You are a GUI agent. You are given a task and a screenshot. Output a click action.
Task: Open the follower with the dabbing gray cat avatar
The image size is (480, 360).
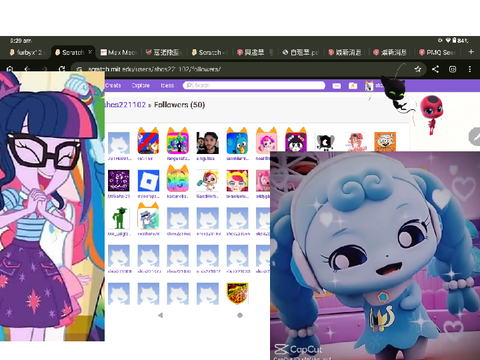point(148,218)
